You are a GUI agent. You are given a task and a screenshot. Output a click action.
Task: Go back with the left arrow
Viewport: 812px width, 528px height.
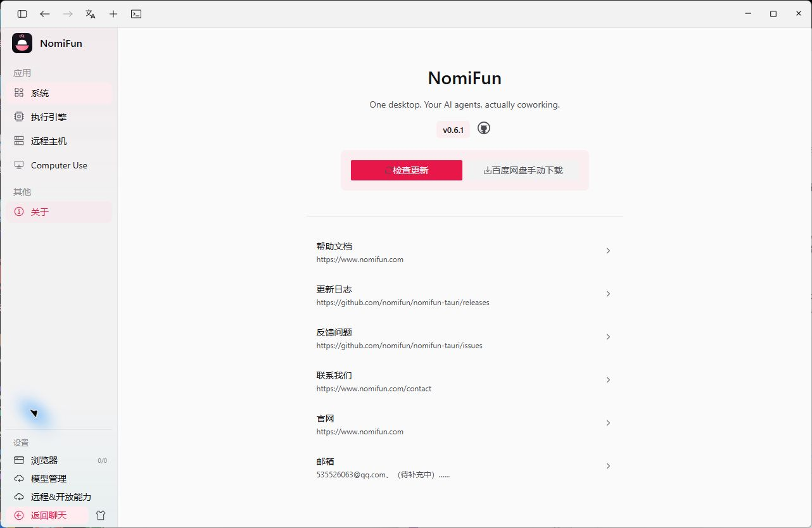point(45,14)
